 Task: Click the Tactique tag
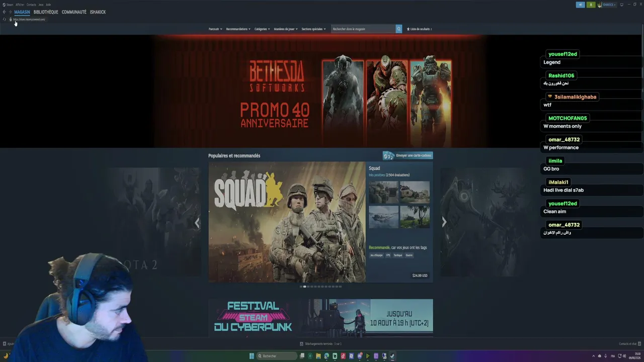coord(398,255)
